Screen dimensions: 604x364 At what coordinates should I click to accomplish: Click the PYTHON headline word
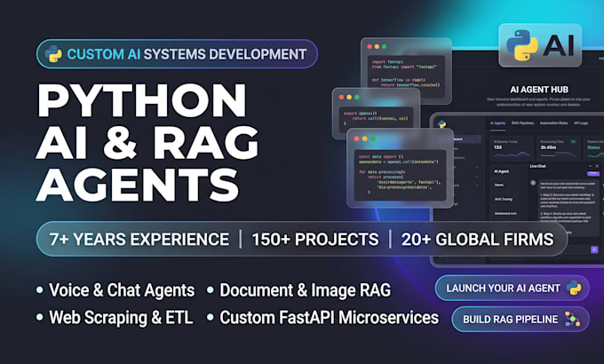[x=142, y=99]
